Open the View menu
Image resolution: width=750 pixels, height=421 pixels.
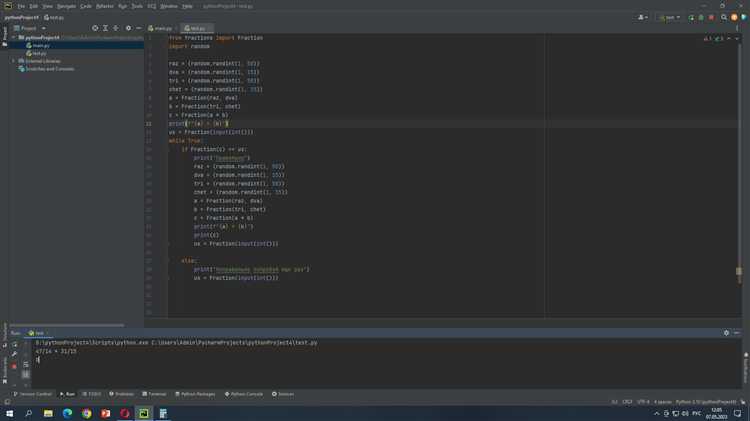pos(47,6)
